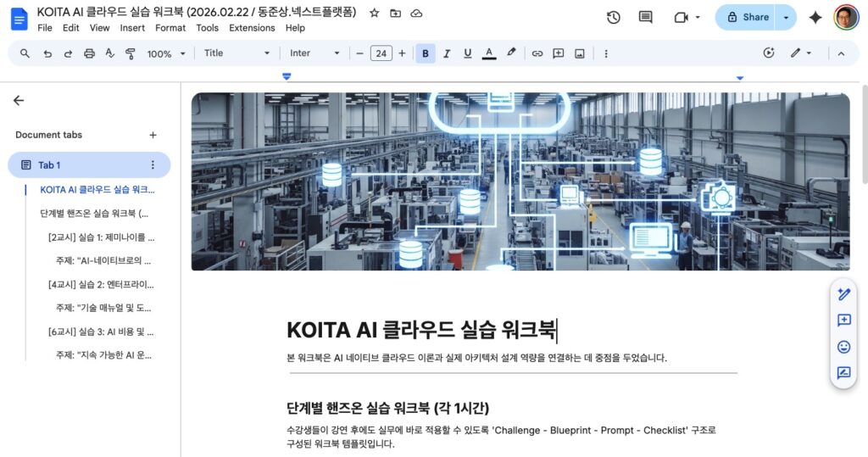Image resolution: width=868 pixels, height=457 pixels.
Task: Jump to KOITA AI outline heading
Action: (97, 189)
